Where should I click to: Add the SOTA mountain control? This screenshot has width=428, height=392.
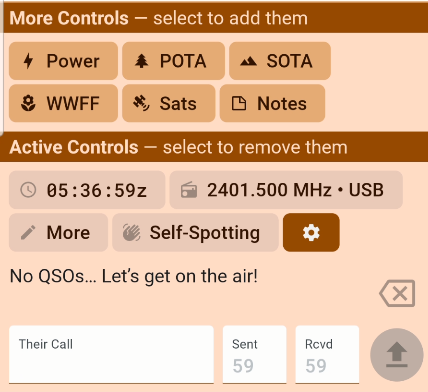[x=280, y=61]
